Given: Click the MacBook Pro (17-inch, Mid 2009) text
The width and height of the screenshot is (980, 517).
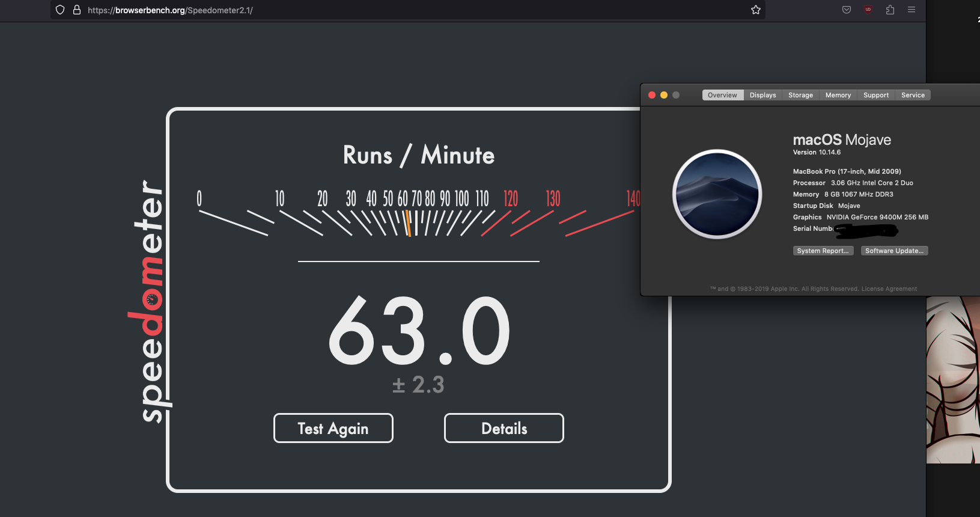Looking at the screenshot, I should (x=847, y=171).
